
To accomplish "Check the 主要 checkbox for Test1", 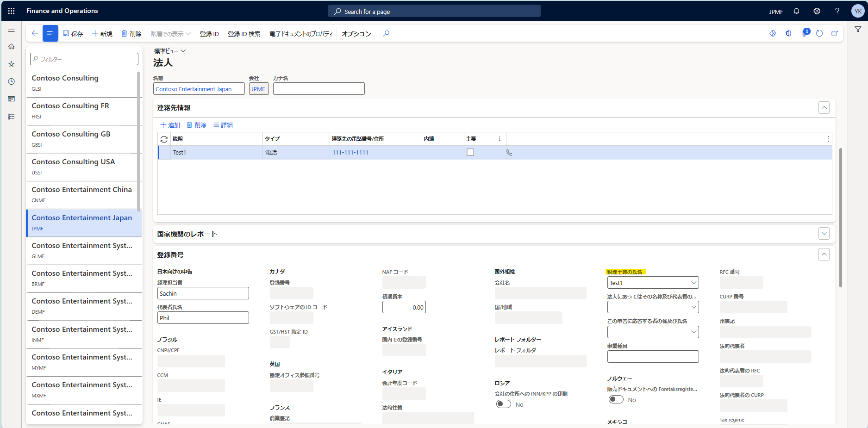I will 470,152.
